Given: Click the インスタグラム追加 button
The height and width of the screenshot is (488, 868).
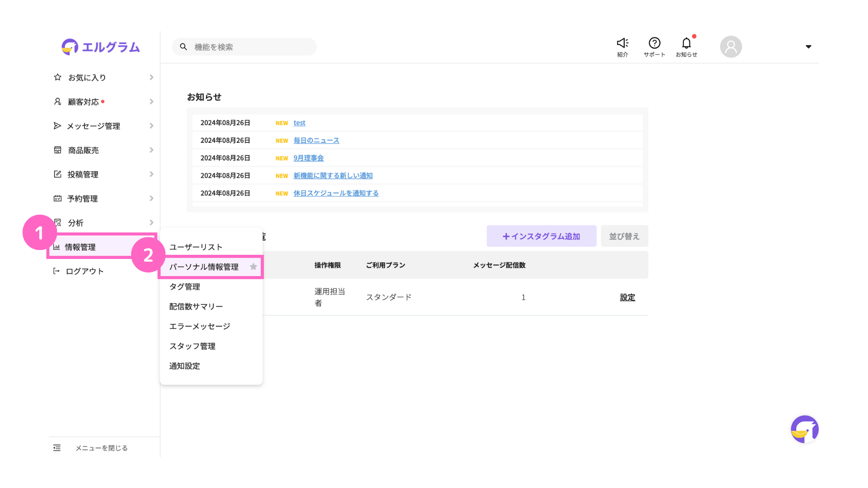Looking at the screenshot, I should [541, 236].
